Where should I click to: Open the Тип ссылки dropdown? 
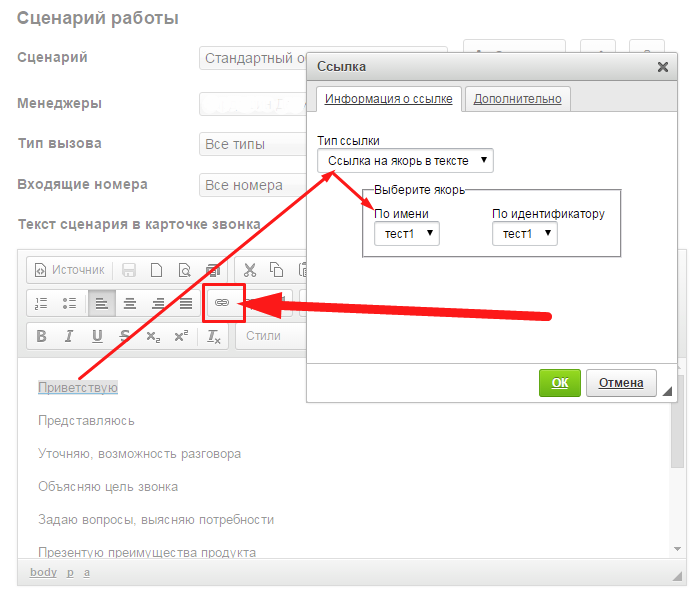tap(405, 161)
